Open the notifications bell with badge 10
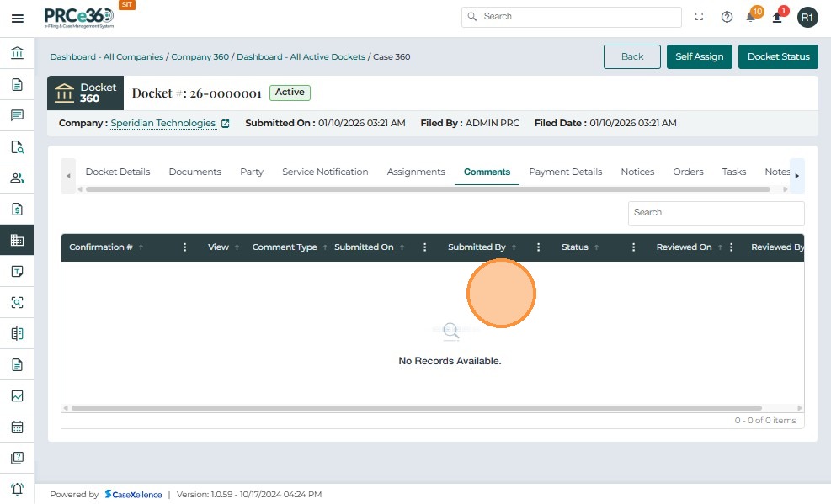The height and width of the screenshot is (504, 831). 753,16
